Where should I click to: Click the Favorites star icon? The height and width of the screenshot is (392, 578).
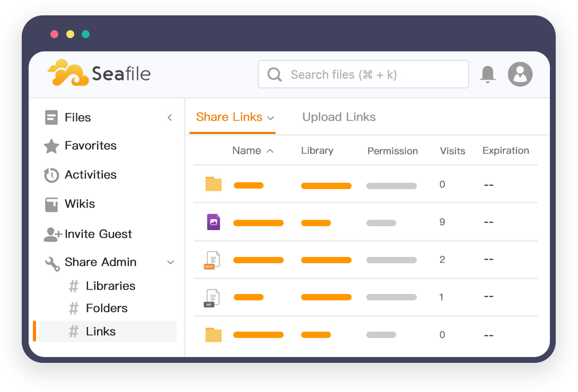[51, 146]
